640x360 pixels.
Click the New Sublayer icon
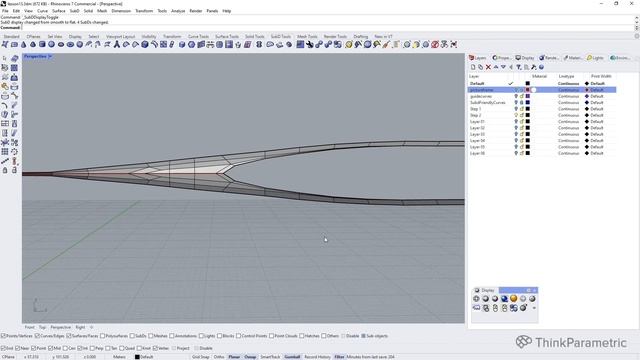(x=480, y=67)
